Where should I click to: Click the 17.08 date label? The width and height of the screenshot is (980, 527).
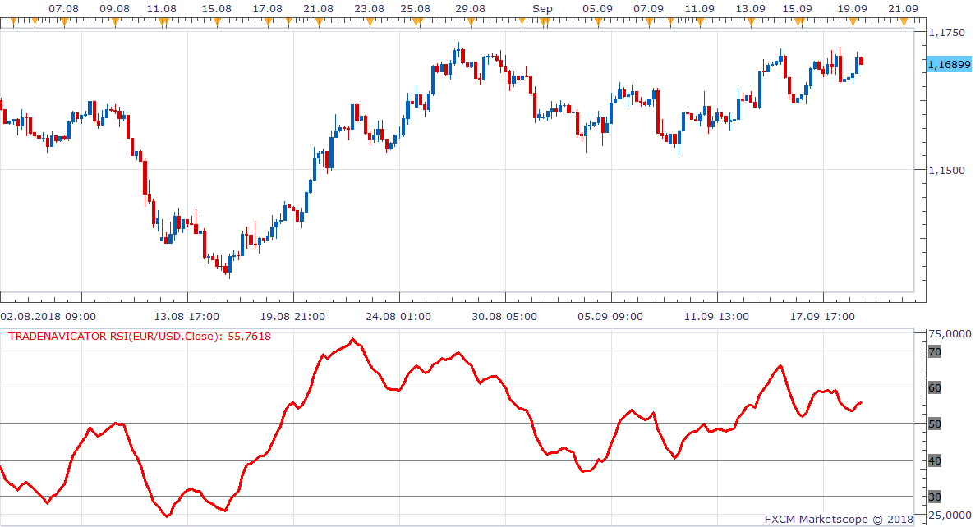[267, 9]
